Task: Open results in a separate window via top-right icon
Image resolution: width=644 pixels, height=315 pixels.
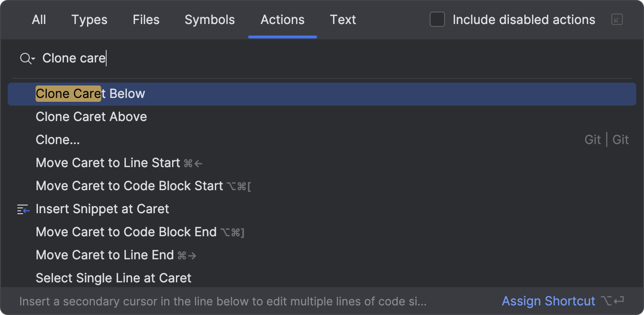Action: point(617,20)
